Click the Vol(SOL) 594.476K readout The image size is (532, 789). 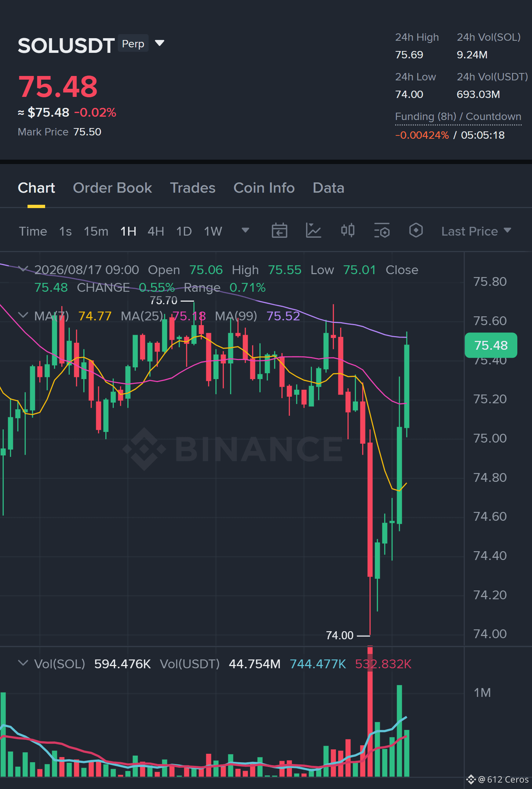pyautogui.click(x=123, y=664)
